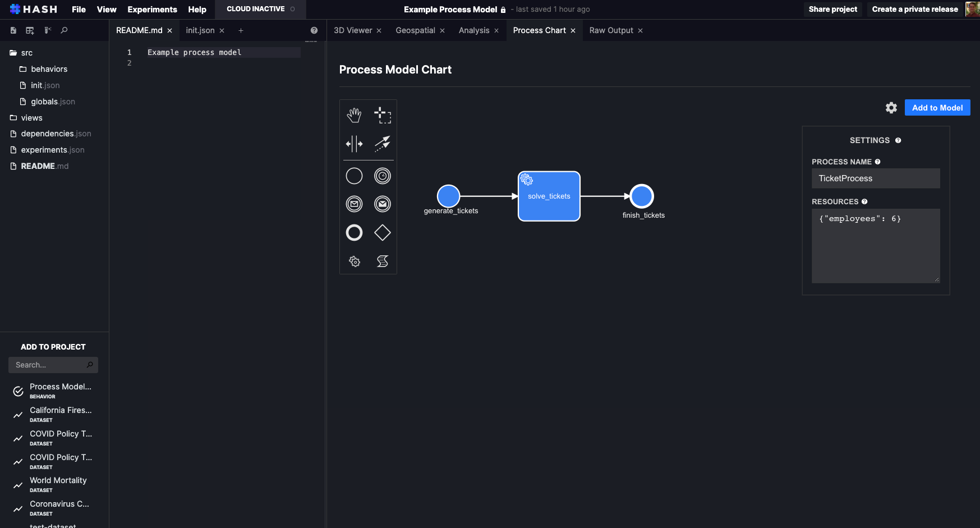Select the lasso selection tool
Viewport: 980px width, 528px height.
coord(383,114)
